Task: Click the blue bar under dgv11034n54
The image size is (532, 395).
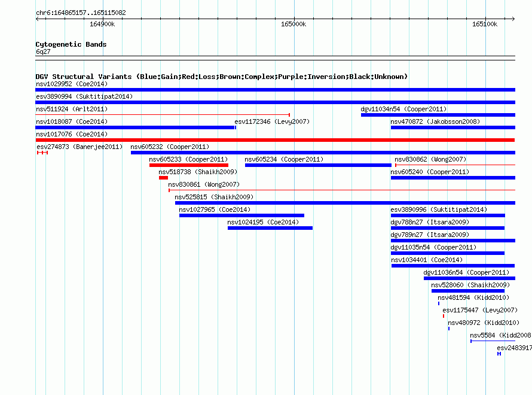Action: click(438, 115)
